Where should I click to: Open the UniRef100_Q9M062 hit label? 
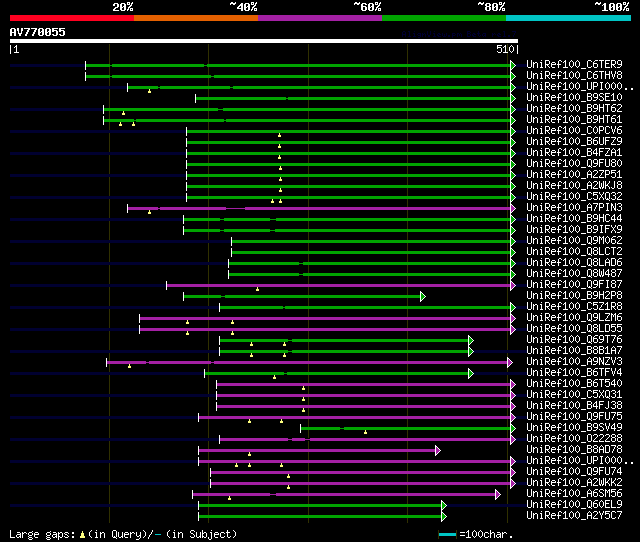pos(574,241)
